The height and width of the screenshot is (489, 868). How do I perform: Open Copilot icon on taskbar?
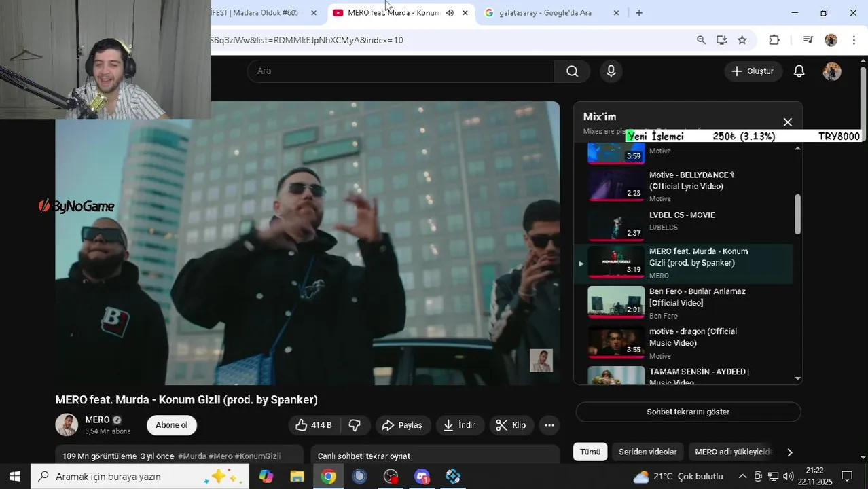(x=266, y=477)
